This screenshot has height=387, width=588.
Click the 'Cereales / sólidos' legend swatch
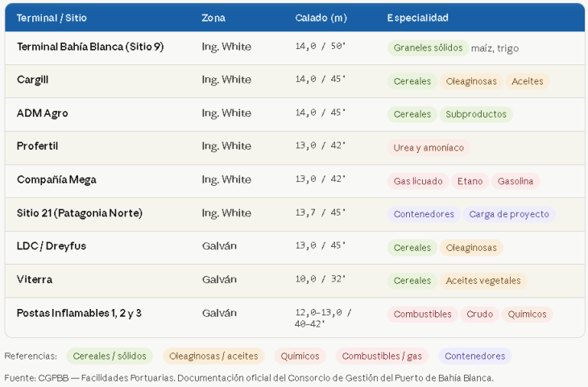click(x=109, y=356)
